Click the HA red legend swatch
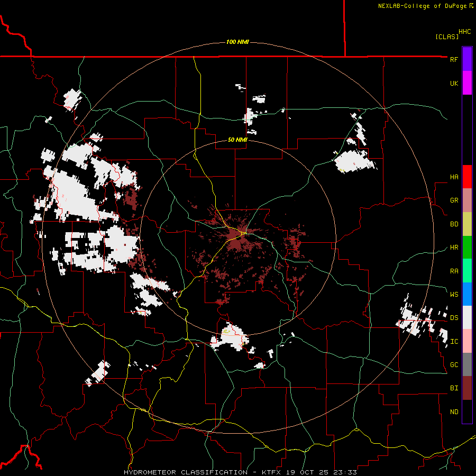This screenshot has width=476, height=476. [467, 177]
